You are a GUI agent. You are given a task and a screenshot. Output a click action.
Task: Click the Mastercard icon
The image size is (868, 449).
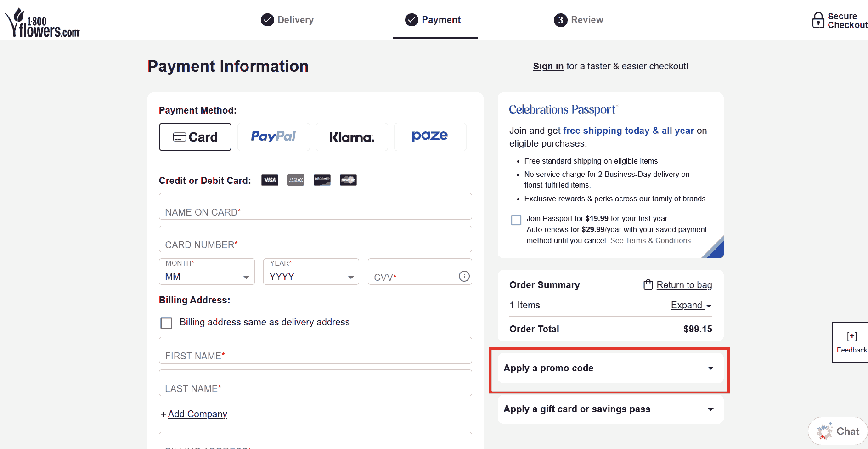(x=348, y=180)
